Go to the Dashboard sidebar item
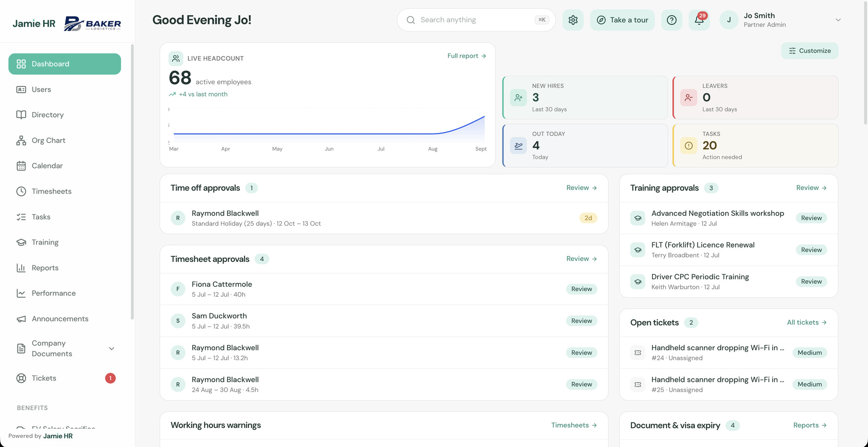This screenshot has width=868, height=447. click(65, 64)
